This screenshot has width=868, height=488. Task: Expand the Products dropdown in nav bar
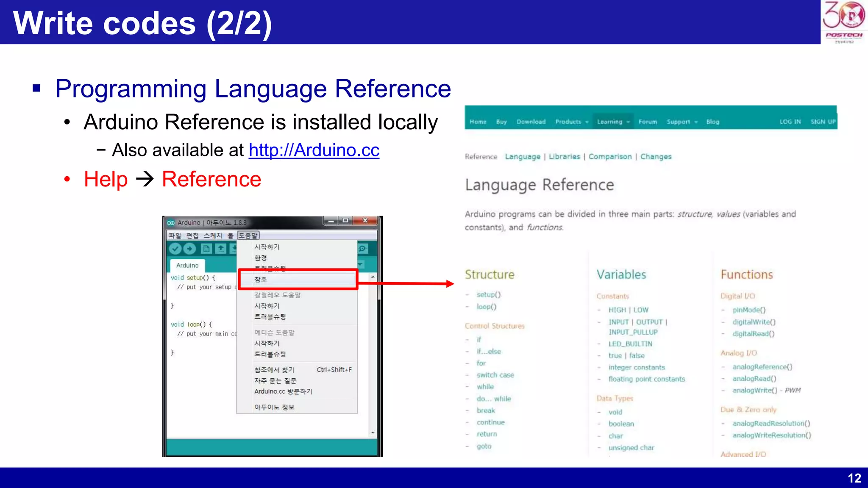(x=572, y=122)
